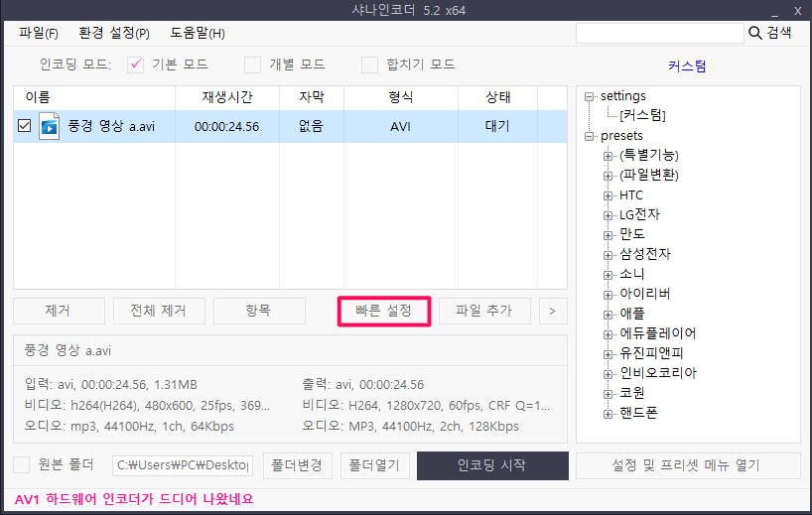The height and width of the screenshot is (515, 812).
Task: Check the 원본 폴더 checkbox
Action: (x=21, y=464)
